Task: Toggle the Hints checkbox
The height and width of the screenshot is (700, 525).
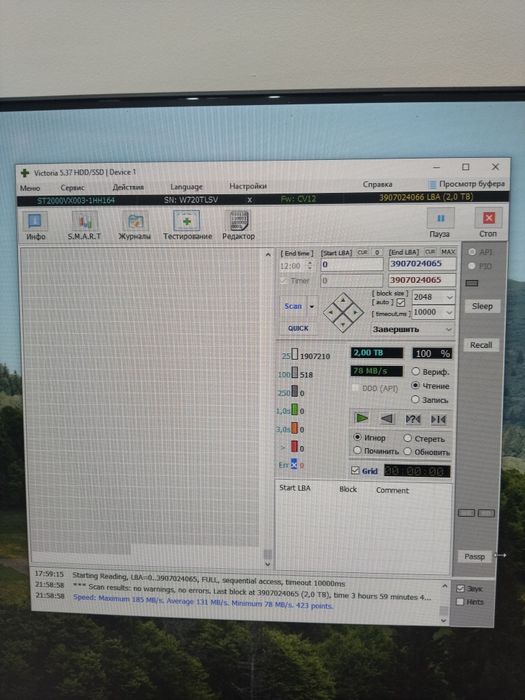Action: click(x=460, y=602)
